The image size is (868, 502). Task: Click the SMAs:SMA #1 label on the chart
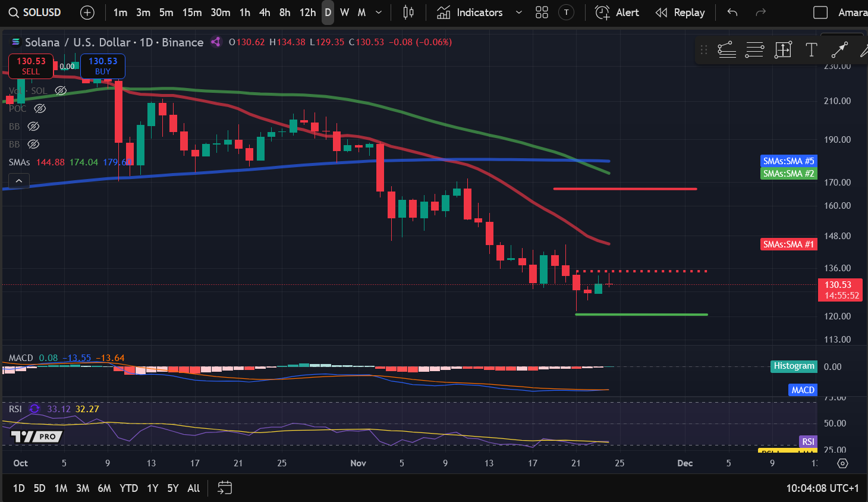point(788,243)
